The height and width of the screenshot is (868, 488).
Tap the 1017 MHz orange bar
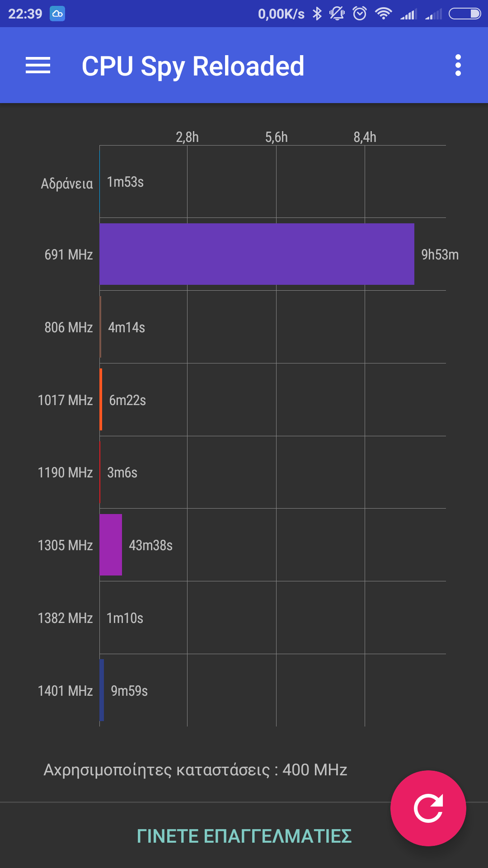coord(101,399)
